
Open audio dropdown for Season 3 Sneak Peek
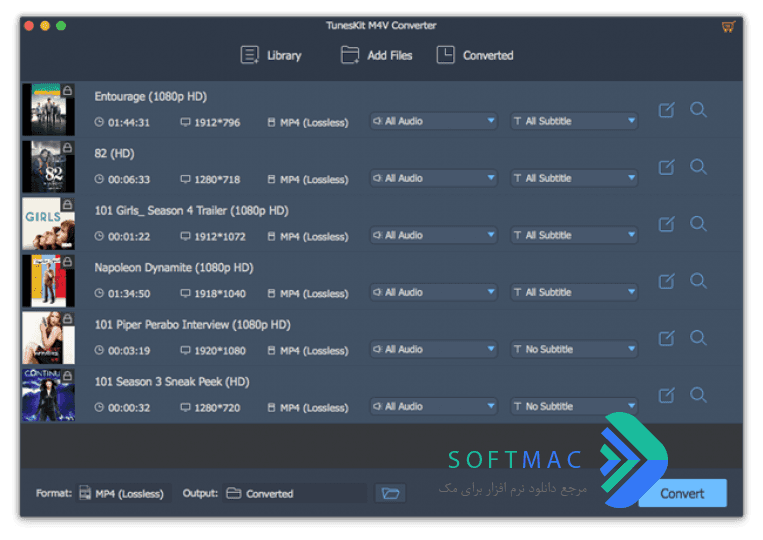pos(434,406)
